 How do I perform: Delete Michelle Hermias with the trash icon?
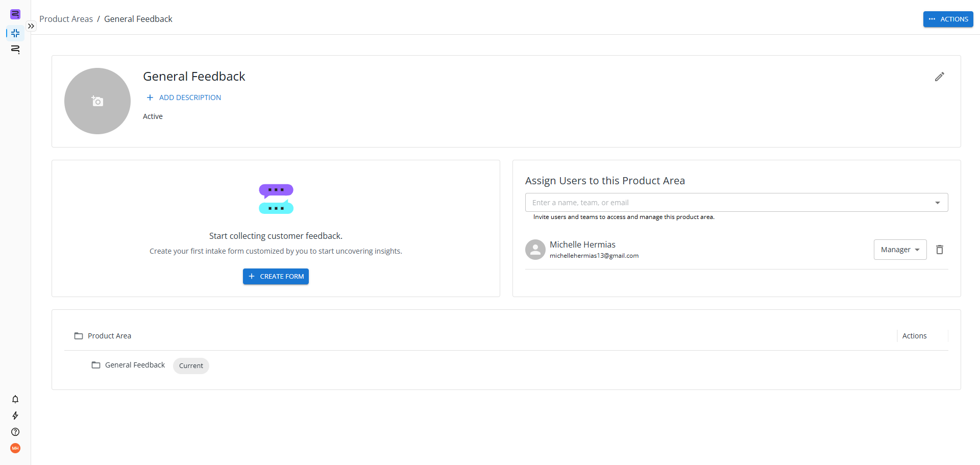[x=940, y=250]
